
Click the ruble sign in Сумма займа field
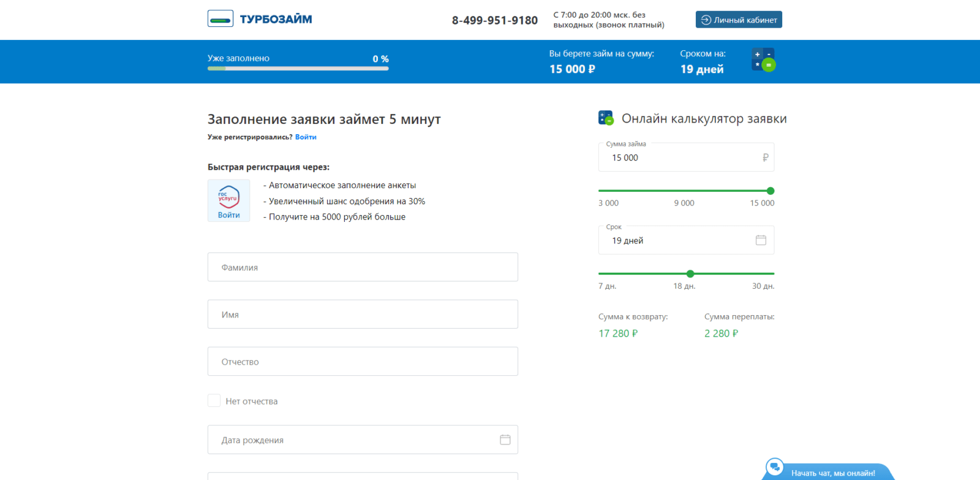(765, 158)
